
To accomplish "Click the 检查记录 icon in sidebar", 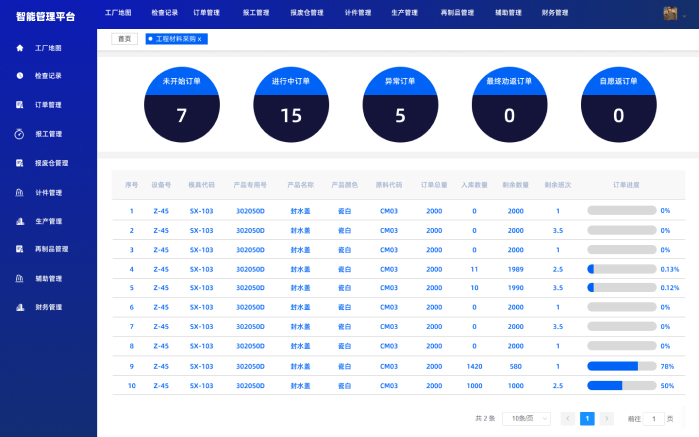I will coord(20,76).
